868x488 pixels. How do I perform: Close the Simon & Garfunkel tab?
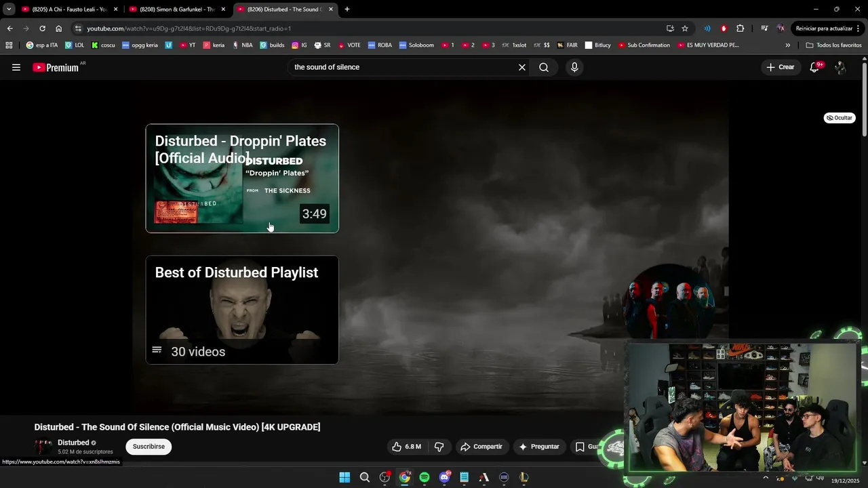pos(223,9)
